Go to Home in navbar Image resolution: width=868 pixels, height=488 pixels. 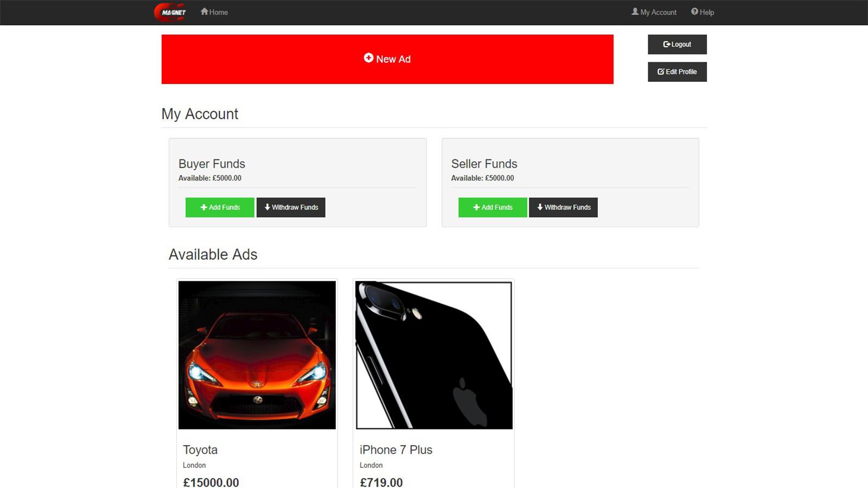[214, 12]
